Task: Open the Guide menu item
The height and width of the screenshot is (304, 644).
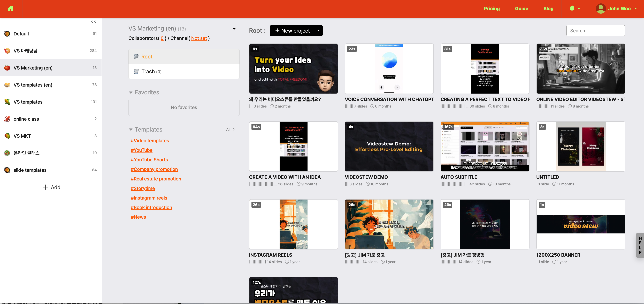Action: [x=521, y=9]
